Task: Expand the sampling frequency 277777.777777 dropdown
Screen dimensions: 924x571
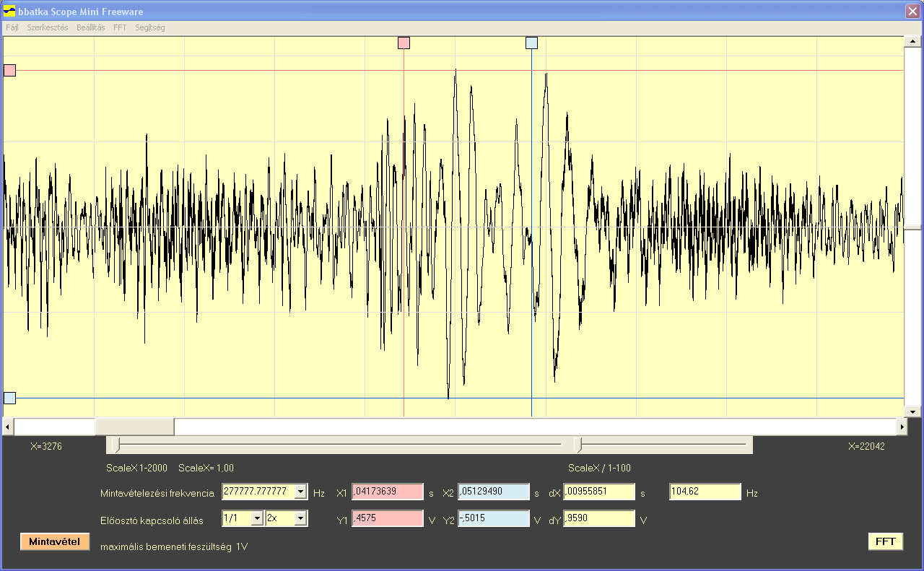Action: [x=300, y=492]
